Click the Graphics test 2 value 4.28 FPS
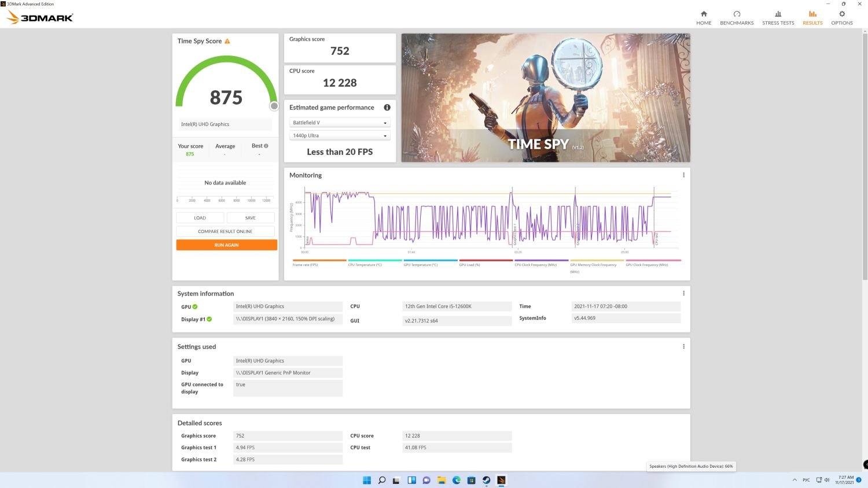 click(288, 460)
